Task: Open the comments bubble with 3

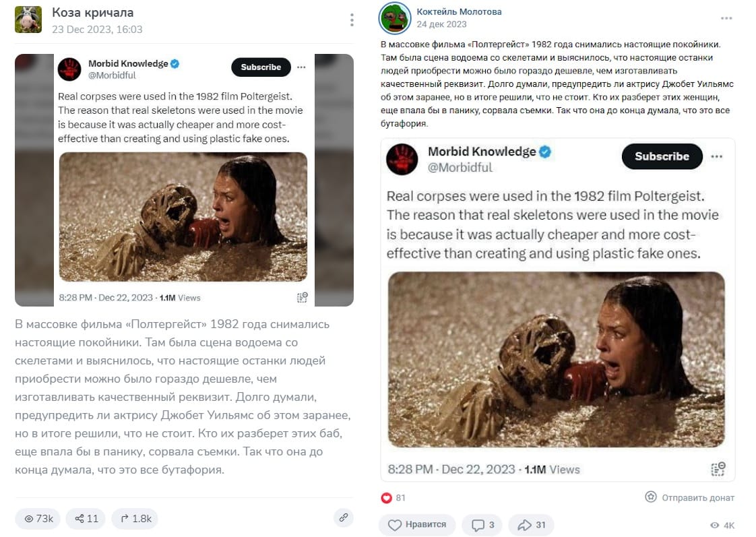Action: coord(482,525)
